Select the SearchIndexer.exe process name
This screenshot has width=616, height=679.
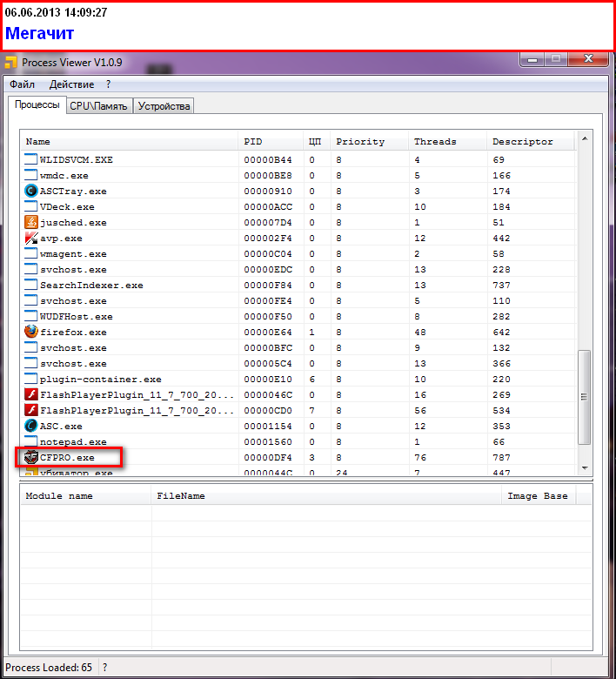point(91,285)
